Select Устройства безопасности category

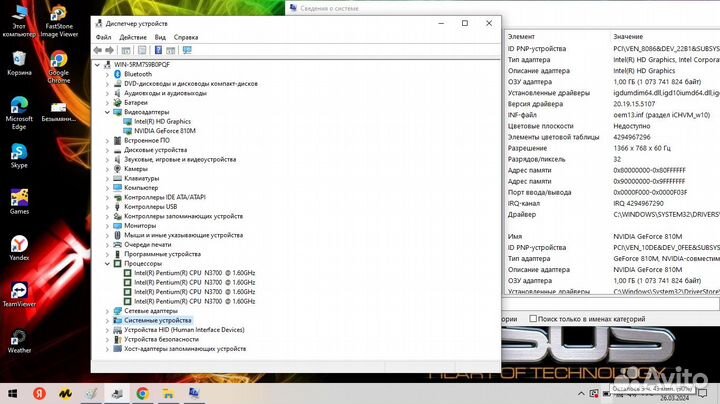click(x=161, y=339)
